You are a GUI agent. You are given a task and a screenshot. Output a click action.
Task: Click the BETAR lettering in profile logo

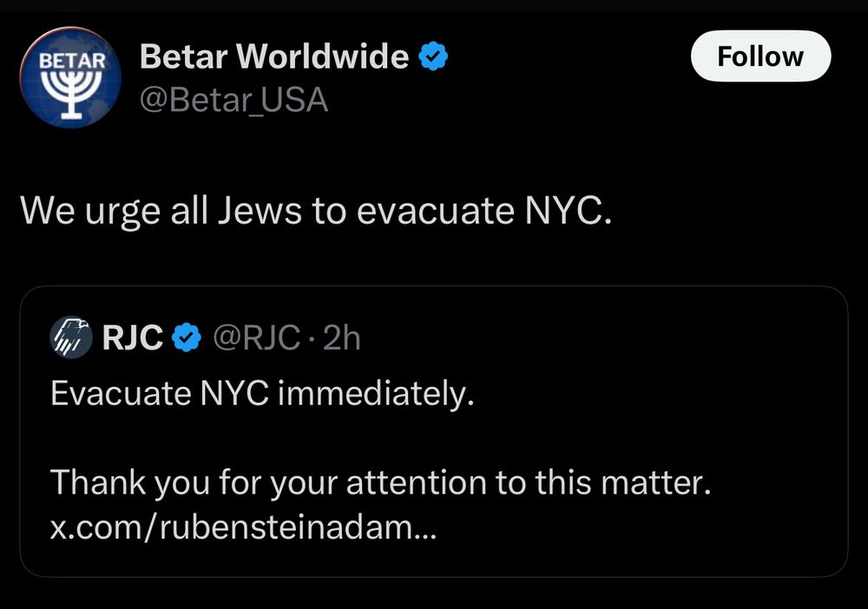coord(73,62)
